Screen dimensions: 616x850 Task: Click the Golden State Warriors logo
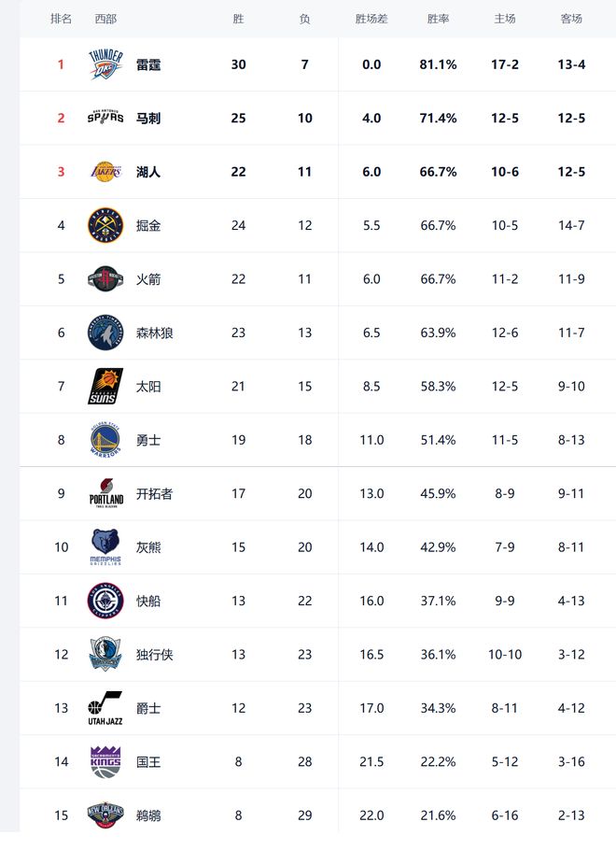(x=105, y=440)
